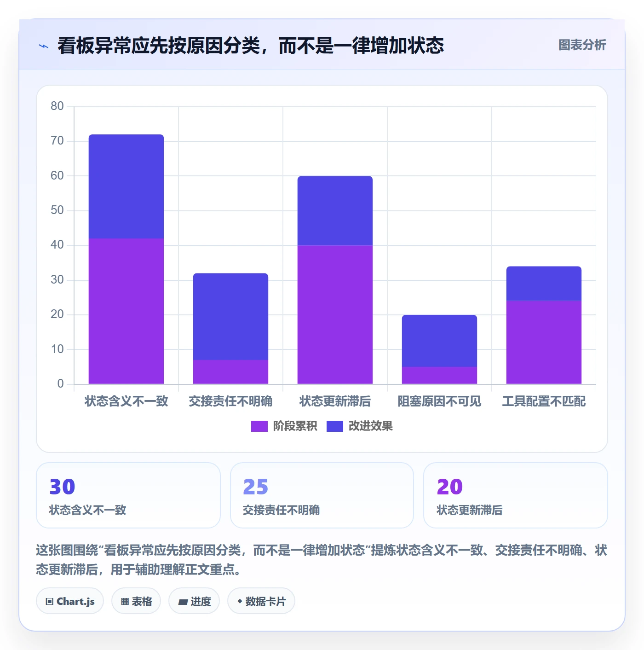Click the blue 改进效果 segment of 状态含义不一致 bar

126,186
